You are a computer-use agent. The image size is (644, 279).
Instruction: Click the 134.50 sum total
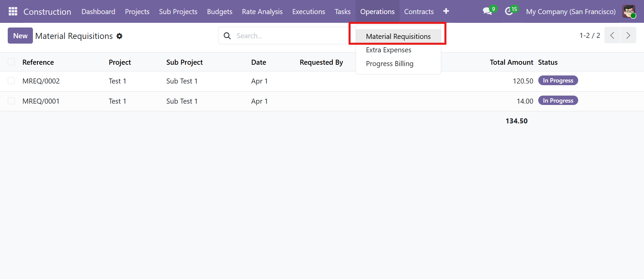coord(516,121)
